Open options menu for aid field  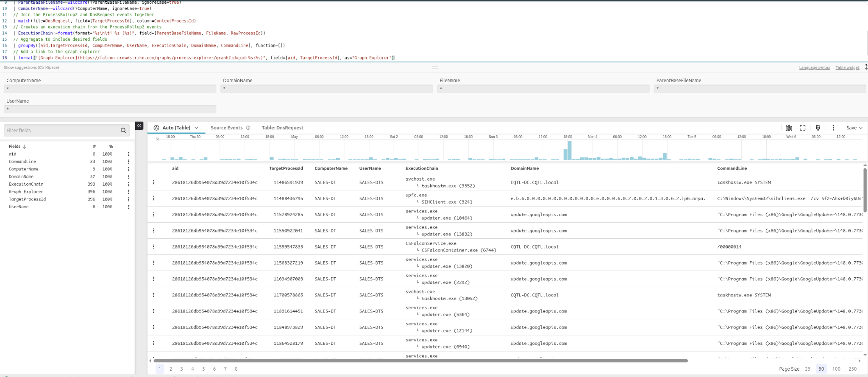[128, 154]
